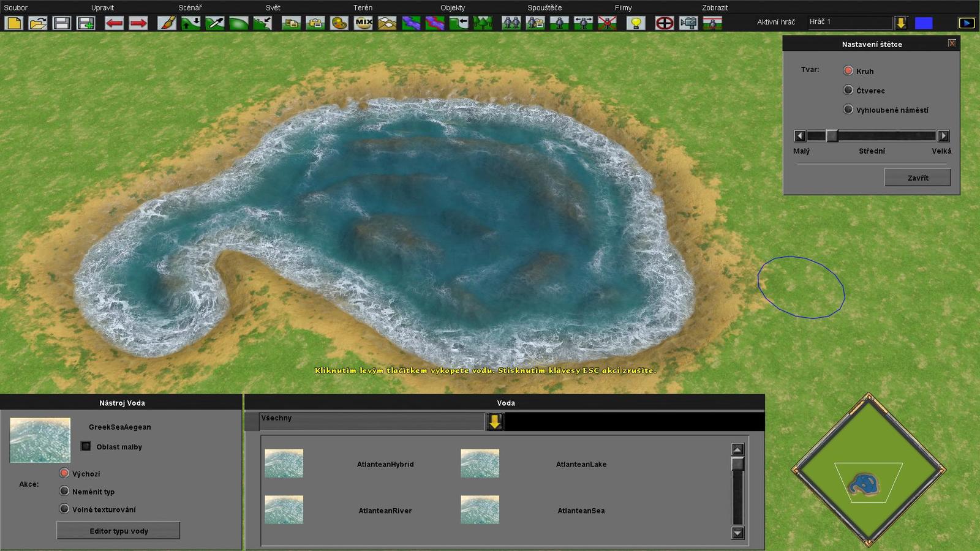Click the new scenario file icon
This screenshot has width=980, height=551.
coord(14,23)
